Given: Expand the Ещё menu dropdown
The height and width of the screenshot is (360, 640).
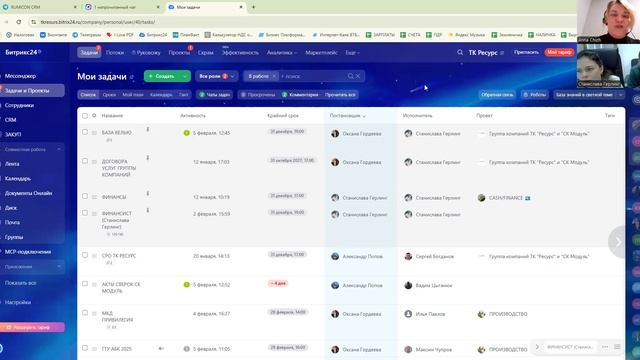Looking at the screenshot, I should tap(353, 53).
